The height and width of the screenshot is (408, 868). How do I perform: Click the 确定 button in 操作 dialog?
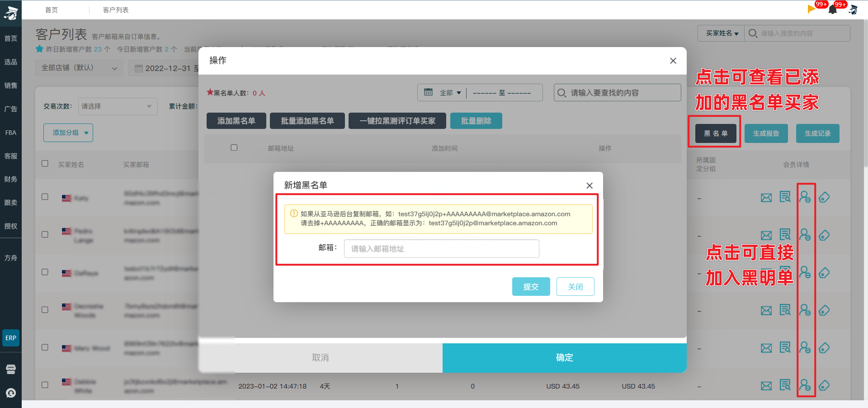click(x=565, y=358)
